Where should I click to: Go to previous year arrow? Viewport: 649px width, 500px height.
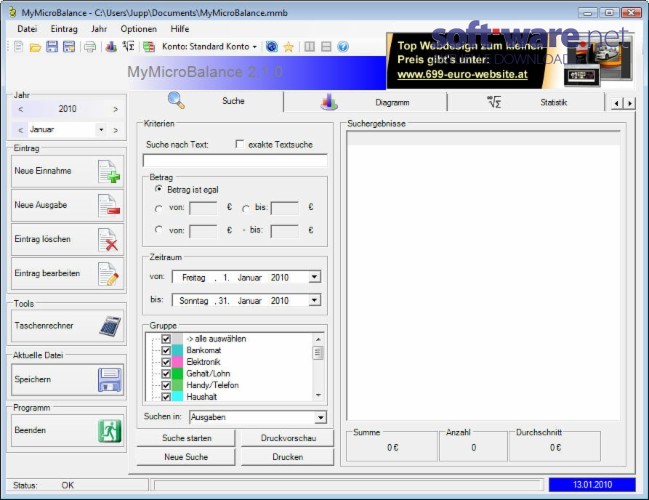pyautogui.click(x=20, y=109)
